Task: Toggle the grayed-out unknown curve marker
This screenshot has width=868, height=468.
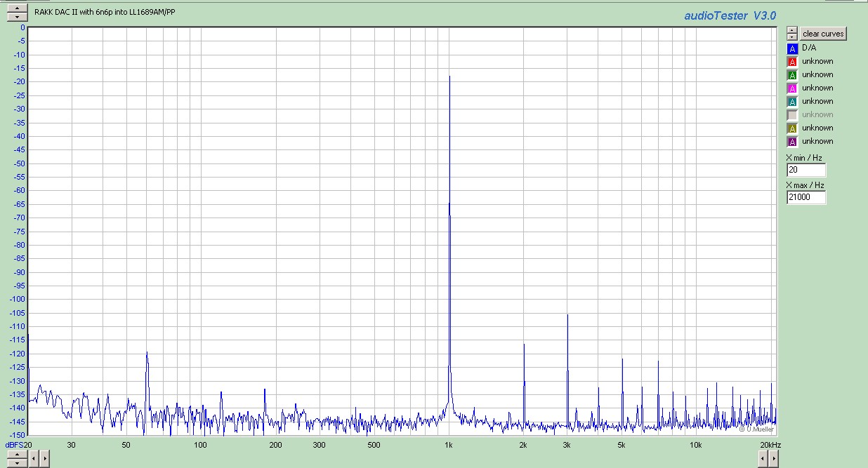Action: [x=792, y=115]
